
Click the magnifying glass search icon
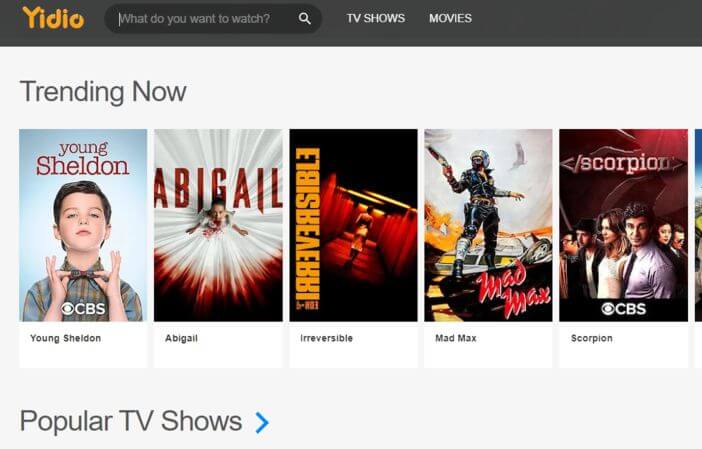point(304,18)
